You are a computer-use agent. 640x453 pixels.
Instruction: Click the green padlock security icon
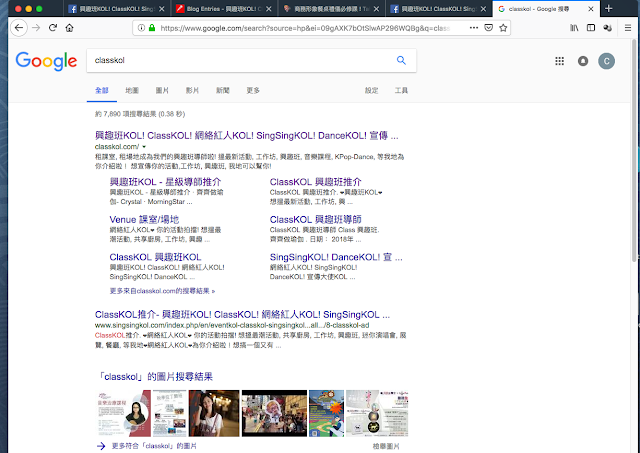[152, 28]
